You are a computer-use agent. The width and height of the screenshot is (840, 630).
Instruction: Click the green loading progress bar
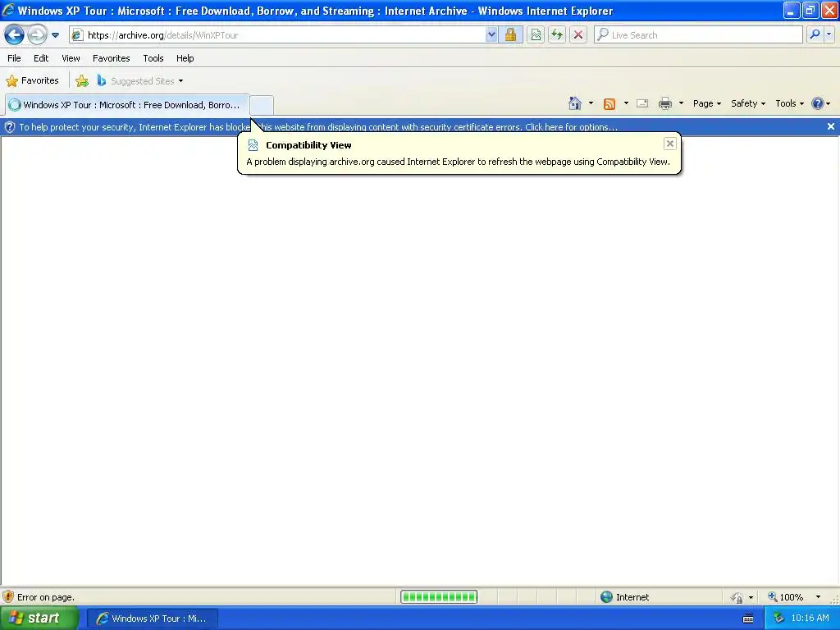(439, 597)
